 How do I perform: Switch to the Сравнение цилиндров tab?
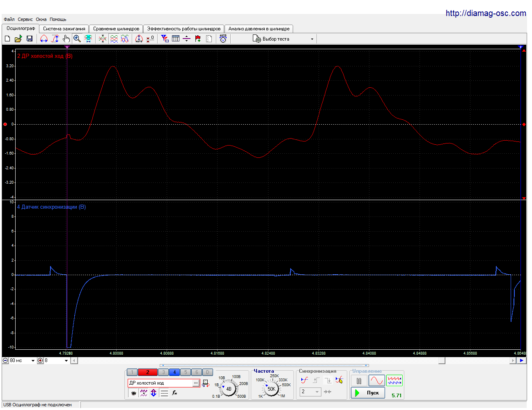116,29
